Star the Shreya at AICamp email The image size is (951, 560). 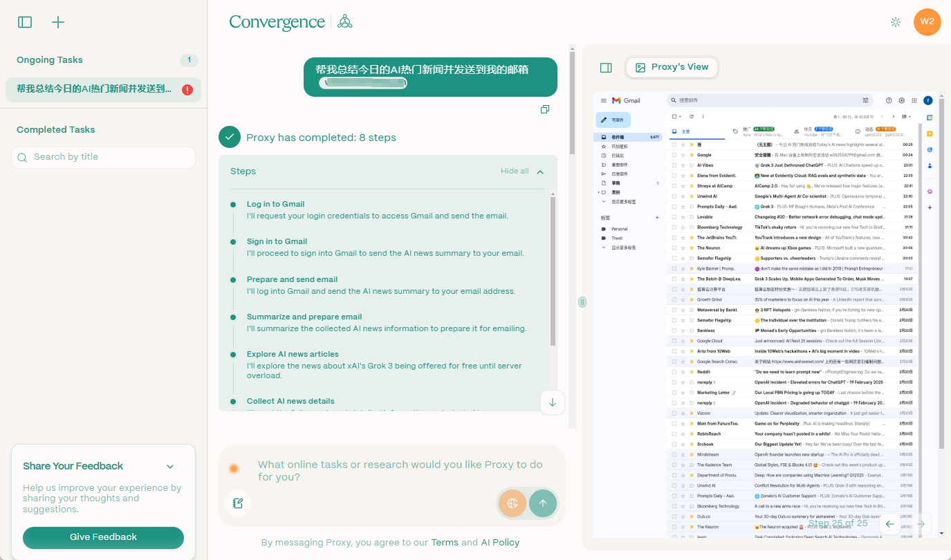(x=683, y=186)
